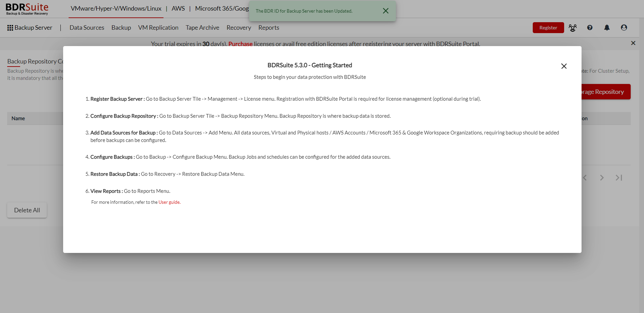The width and height of the screenshot is (644, 313).
Task: Click the community users icon
Action: coord(573,28)
